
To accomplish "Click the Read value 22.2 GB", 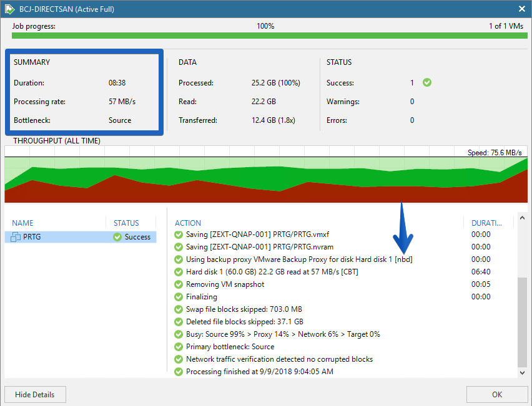I will (264, 101).
